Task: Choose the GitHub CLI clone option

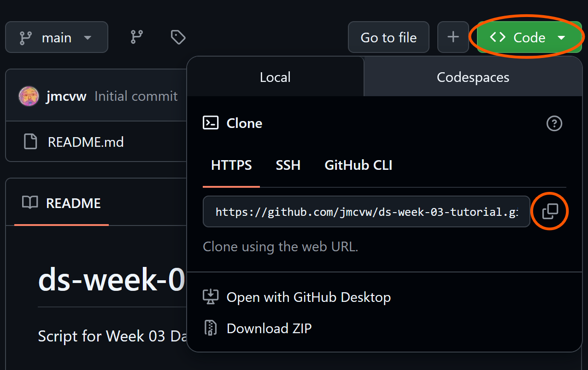Action: click(x=358, y=165)
